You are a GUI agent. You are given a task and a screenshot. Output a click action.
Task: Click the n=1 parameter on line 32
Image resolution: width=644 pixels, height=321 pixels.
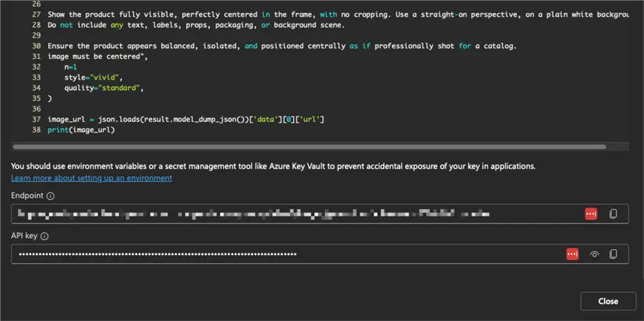tap(71, 66)
